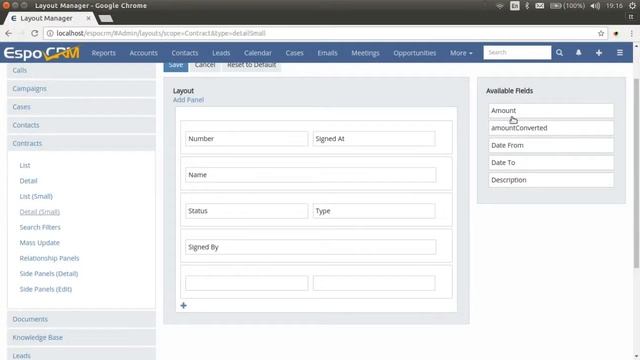The height and width of the screenshot is (360, 640).
Task: Open Mass Update layout
Action: [x=40, y=243]
